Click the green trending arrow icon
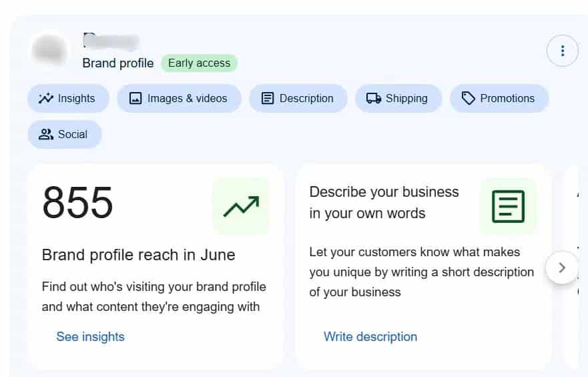The width and height of the screenshot is (588, 377). click(x=241, y=206)
